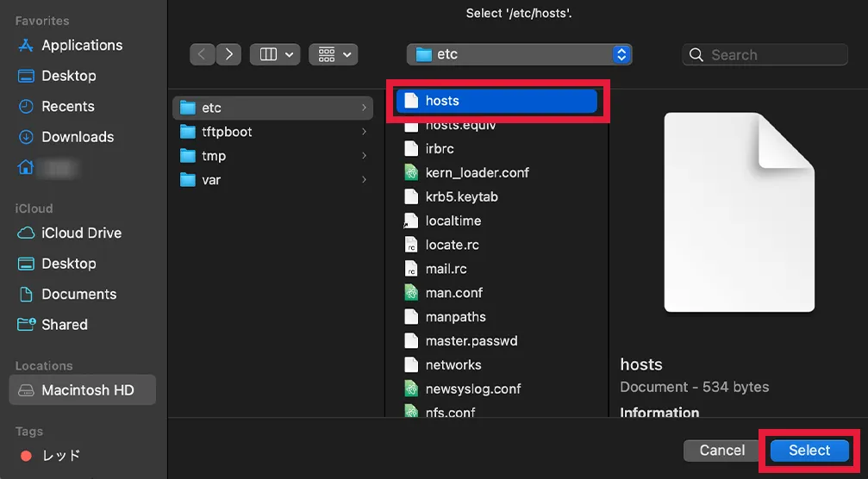Screen dimensions: 868x479
Task: Open the column view options dropdown
Action: coord(275,54)
